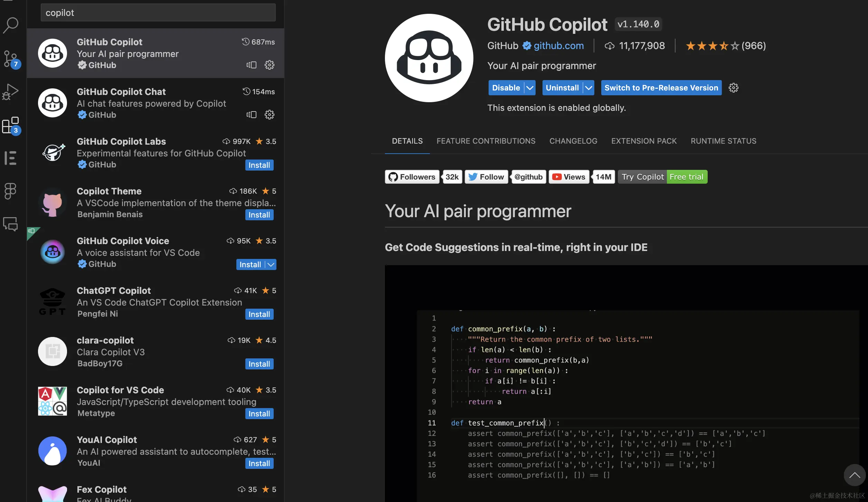Click the Disable button for GitHub Copilot

(506, 88)
